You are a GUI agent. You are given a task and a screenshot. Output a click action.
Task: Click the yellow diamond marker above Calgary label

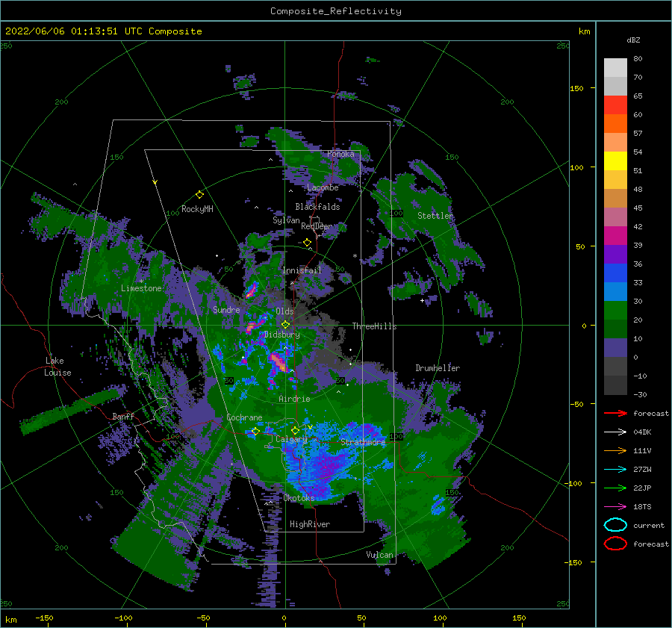pos(295,430)
